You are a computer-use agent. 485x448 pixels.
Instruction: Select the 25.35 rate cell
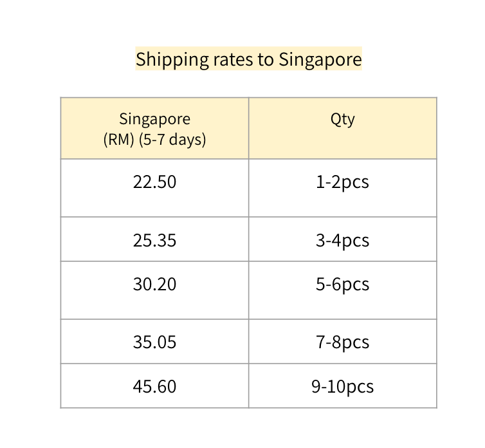pyautogui.click(x=154, y=241)
